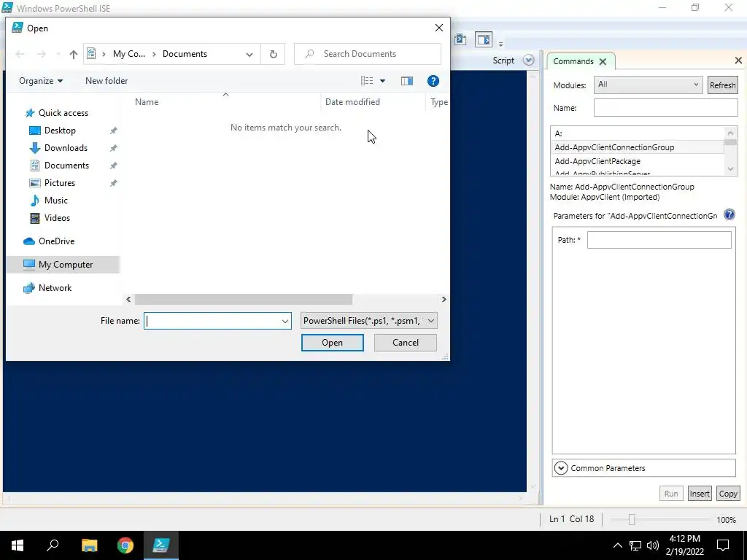Click the Refresh button in Commands
747x560 pixels.
pyautogui.click(x=722, y=85)
